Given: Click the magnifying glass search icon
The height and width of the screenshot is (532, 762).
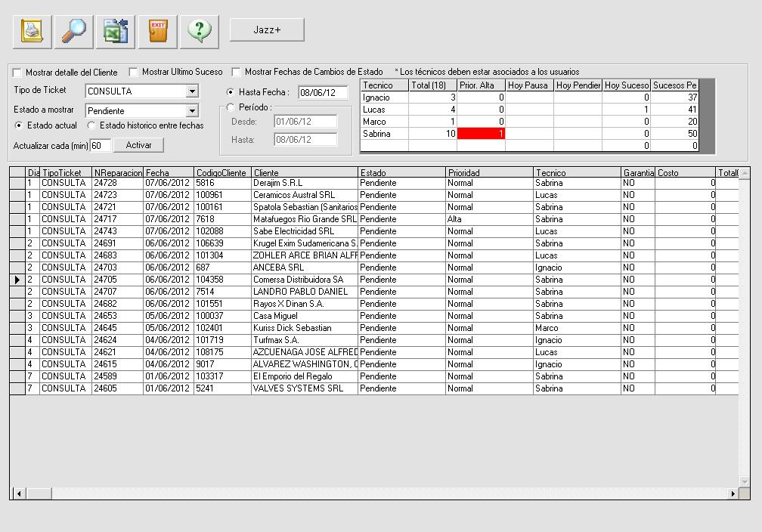Looking at the screenshot, I should pyautogui.click(x=73, y=31).
